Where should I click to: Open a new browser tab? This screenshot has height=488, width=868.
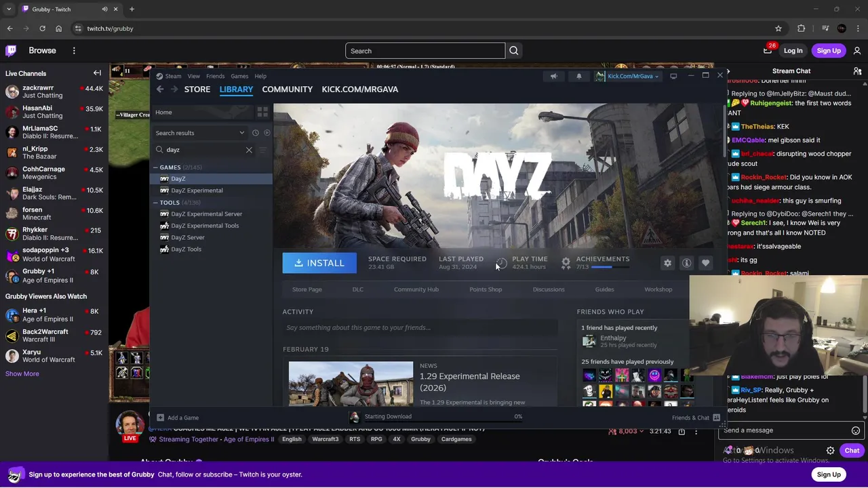point(132,9)
